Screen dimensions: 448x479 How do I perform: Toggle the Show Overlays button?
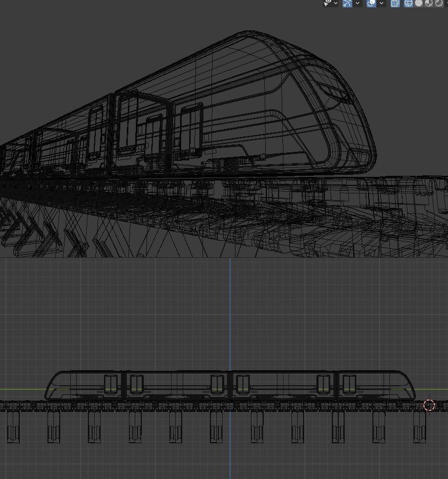(371, 3)
